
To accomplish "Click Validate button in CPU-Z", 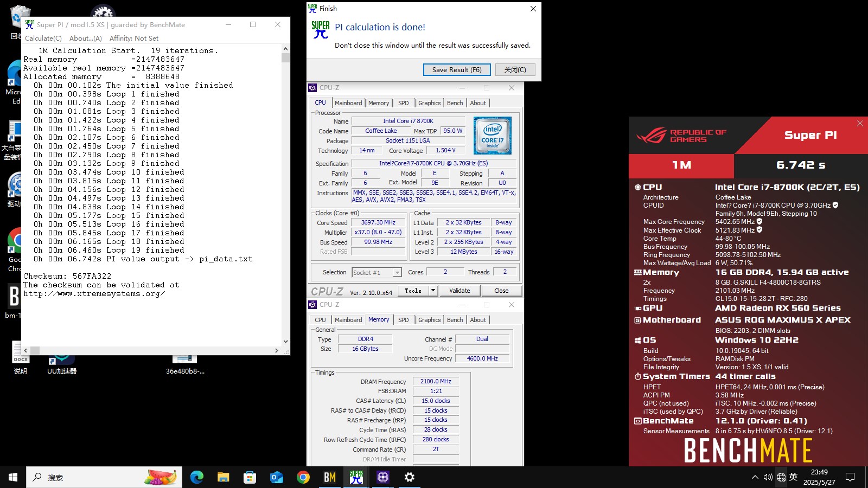I will click(x=459, y=291).
